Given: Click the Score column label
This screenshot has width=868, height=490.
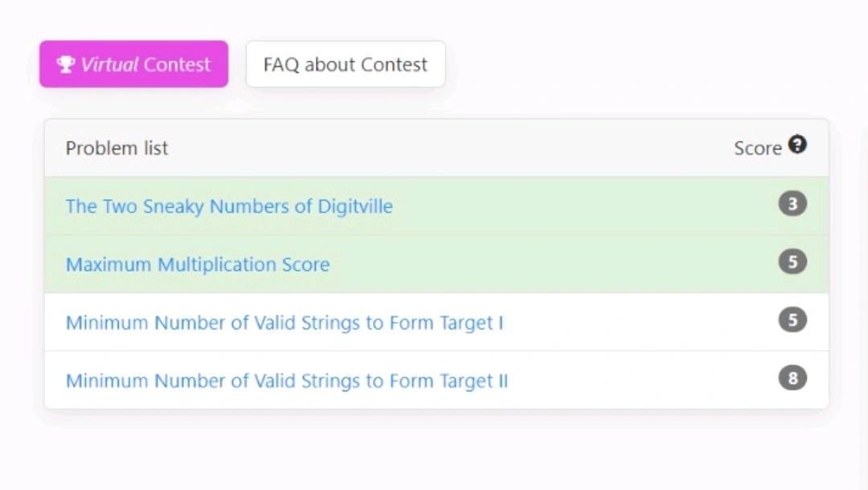Looking at the screenshot, I should tap(758, 149).
